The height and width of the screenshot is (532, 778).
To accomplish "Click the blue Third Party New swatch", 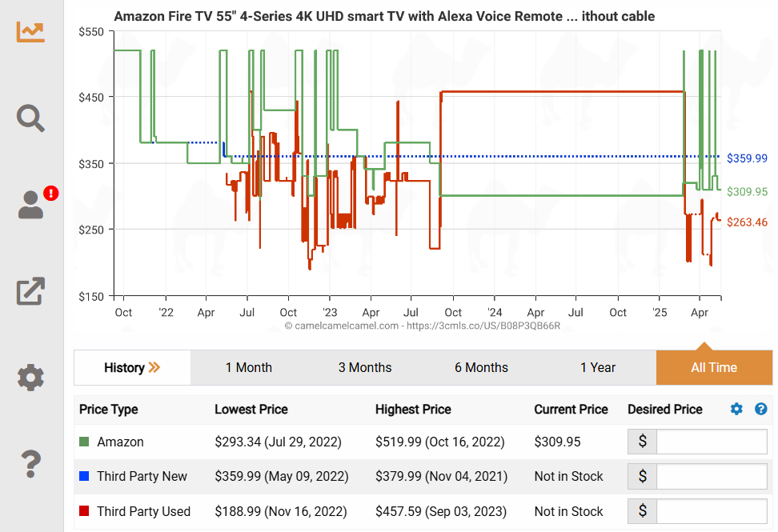I will click(84, 476).
